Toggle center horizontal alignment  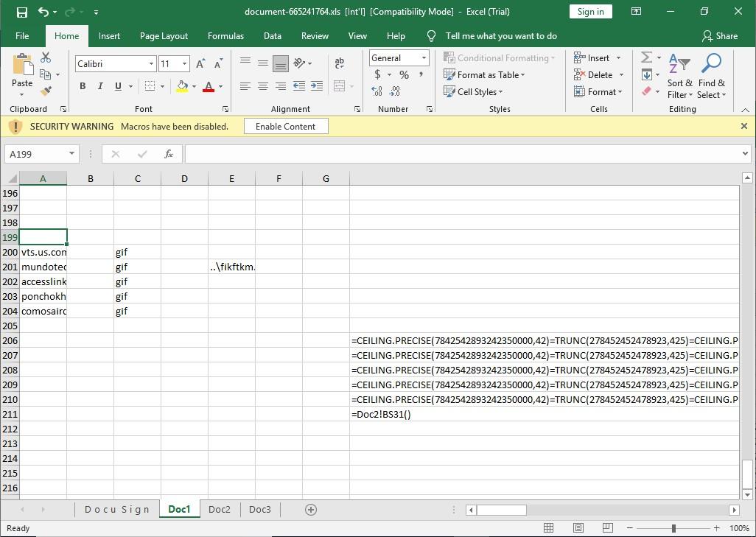[263, 86]
